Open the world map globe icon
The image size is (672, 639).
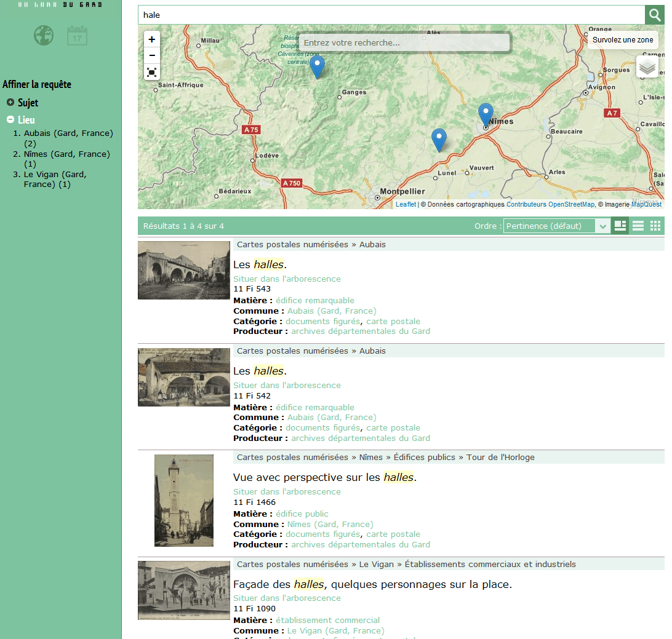click(x=43, y=35)
